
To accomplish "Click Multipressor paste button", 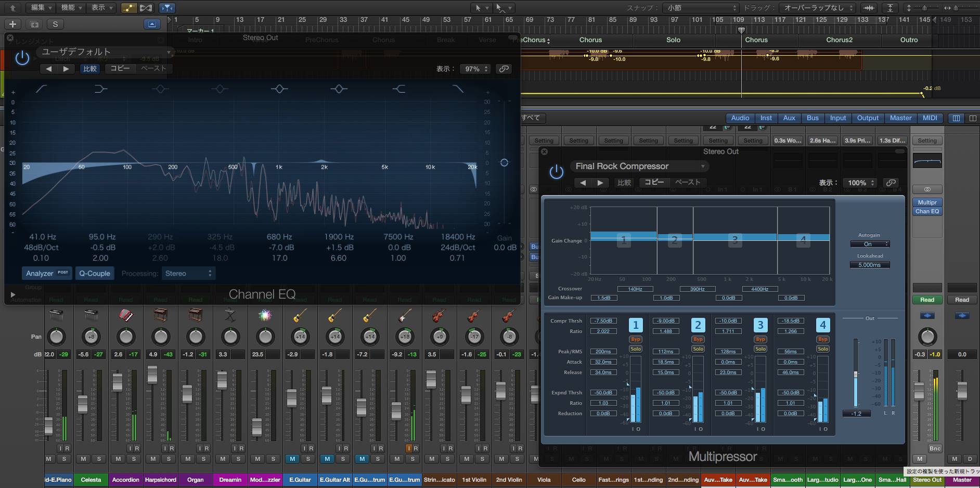I will 688,183.
